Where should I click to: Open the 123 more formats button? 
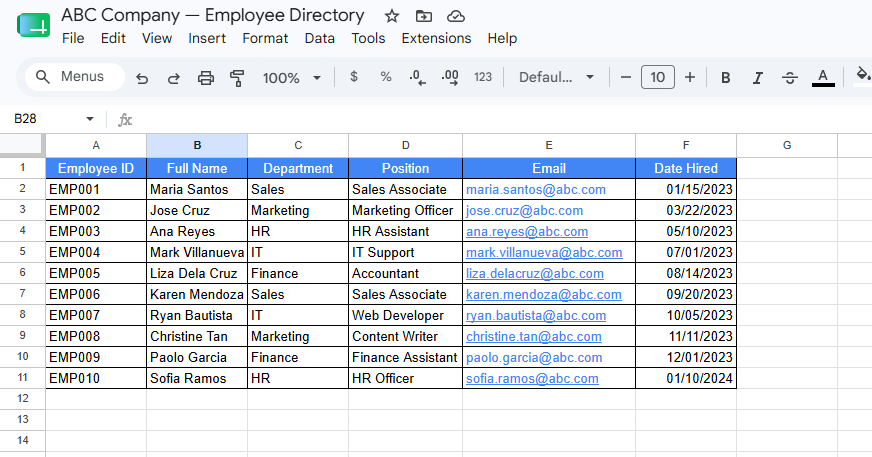(483, 77)
